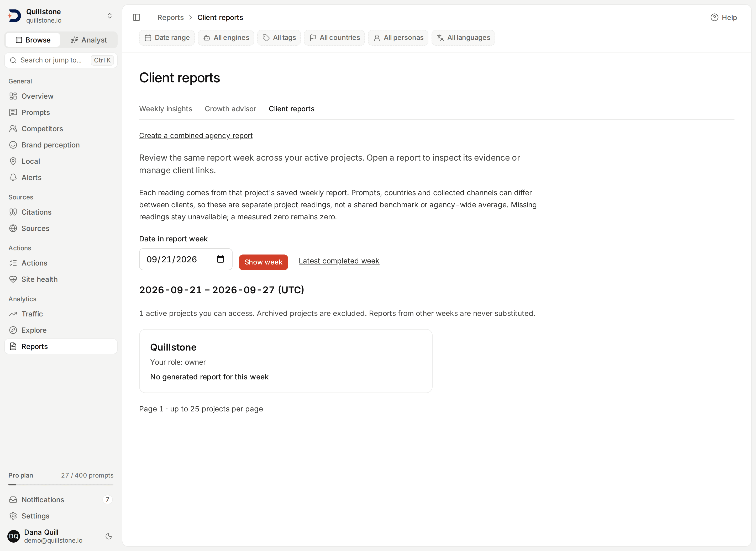Open the calendar picker in date field
Image resolution: width=756 pixels, height=551 pixels.
coord(220,259)
